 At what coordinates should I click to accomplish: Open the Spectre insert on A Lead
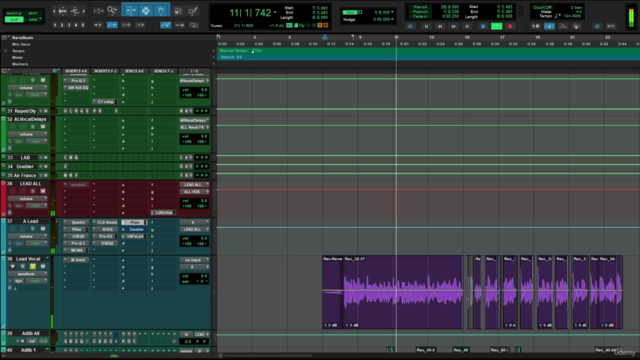[77, 222]
